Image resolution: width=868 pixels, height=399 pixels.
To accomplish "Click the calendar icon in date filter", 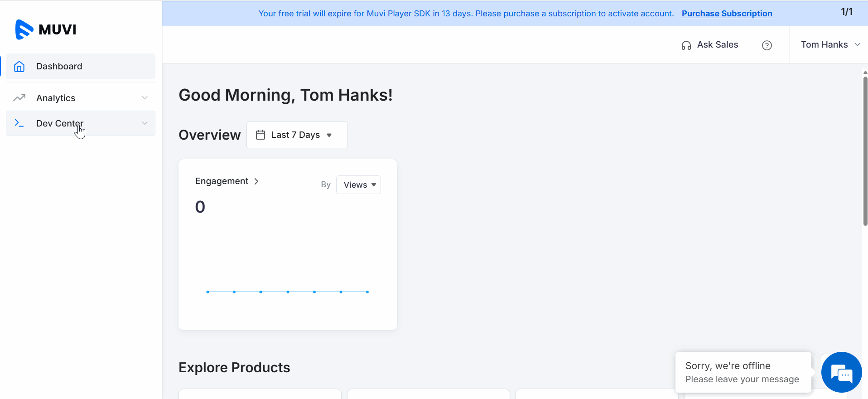I will coord(260,135).
